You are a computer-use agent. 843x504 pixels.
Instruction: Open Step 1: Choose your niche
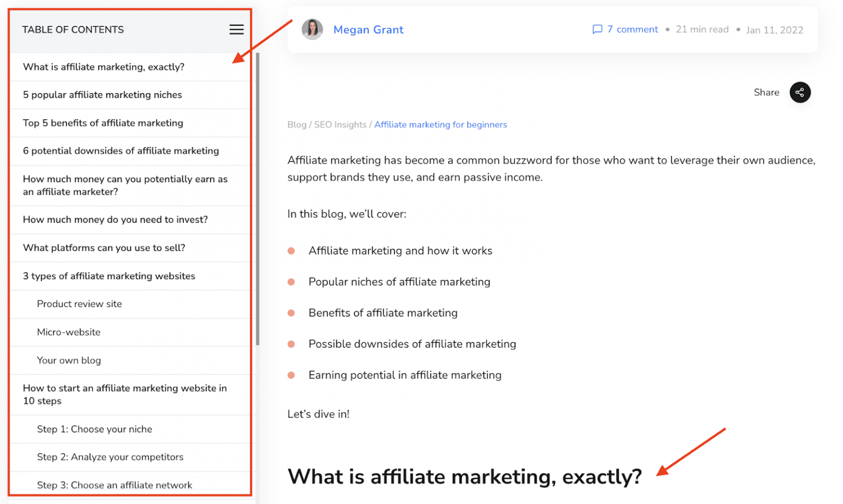point(94,429)
